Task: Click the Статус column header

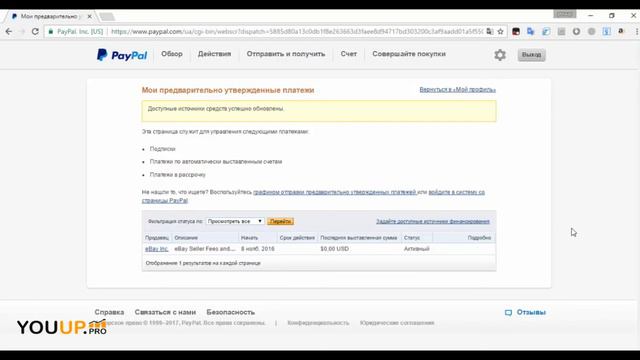Action: [412, 238]
